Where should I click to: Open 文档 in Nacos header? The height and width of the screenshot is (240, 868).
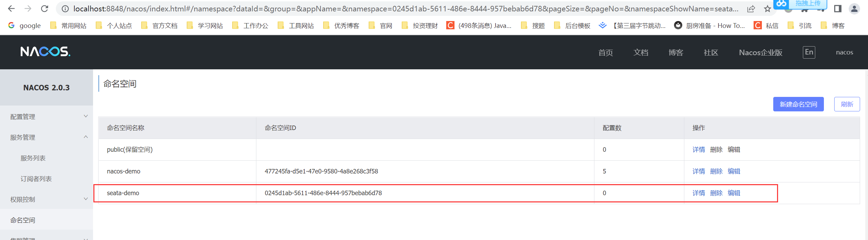(x=641, y=52)
